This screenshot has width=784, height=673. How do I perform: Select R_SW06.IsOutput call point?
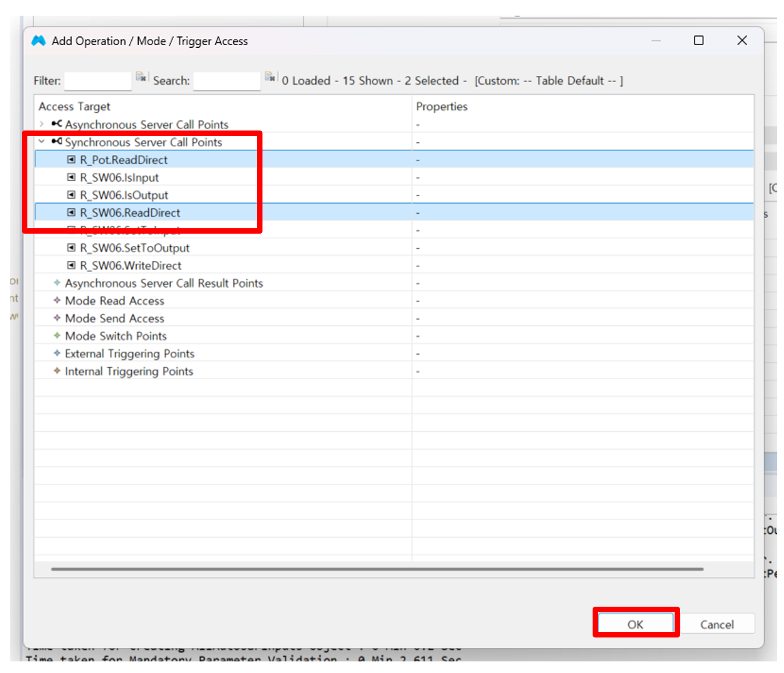pos(124,195)
